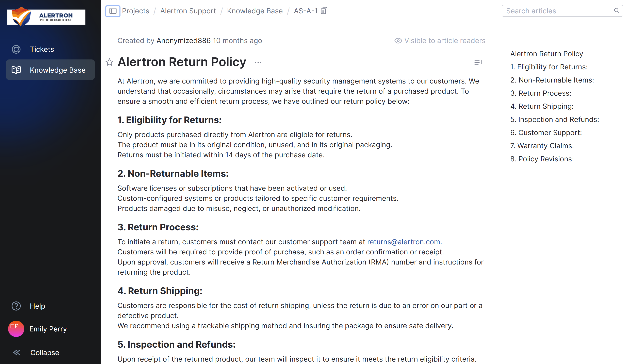Open the Knowledge Base breadcrumb link
This screenshot has width=638, height=364.
[255, 11]
